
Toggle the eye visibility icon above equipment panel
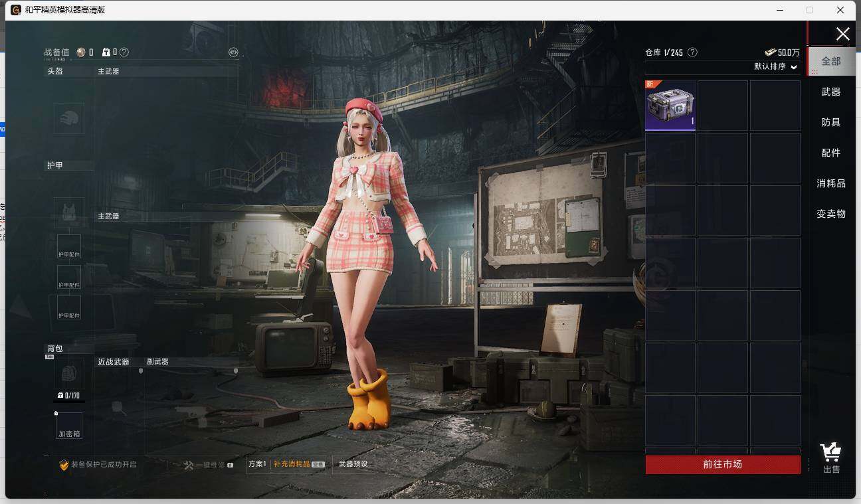[x=233, y=52]
